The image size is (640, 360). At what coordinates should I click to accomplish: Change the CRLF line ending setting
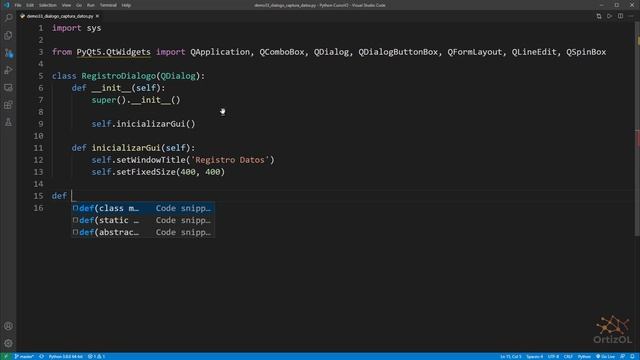568,356
